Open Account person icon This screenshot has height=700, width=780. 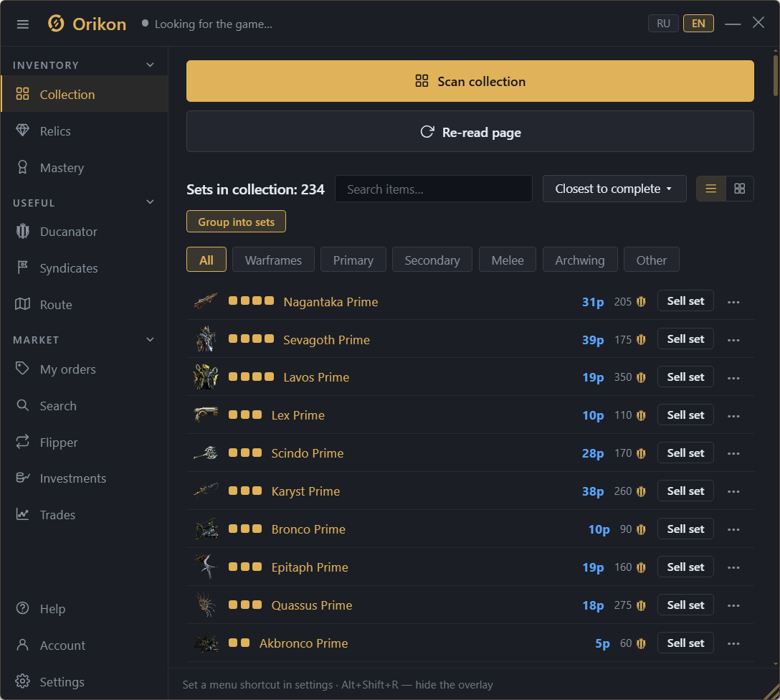(x=22, y=645)
